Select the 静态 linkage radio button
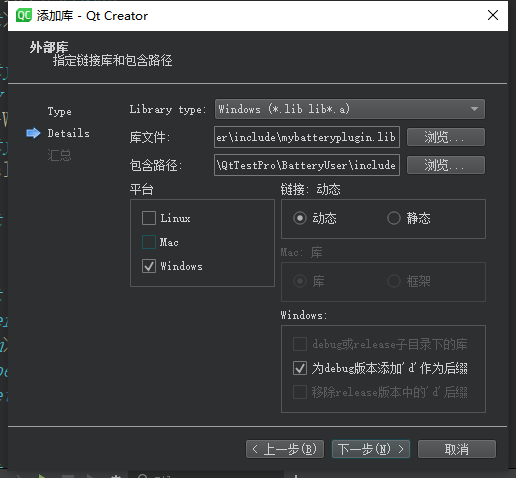 (x=394, y=218)
